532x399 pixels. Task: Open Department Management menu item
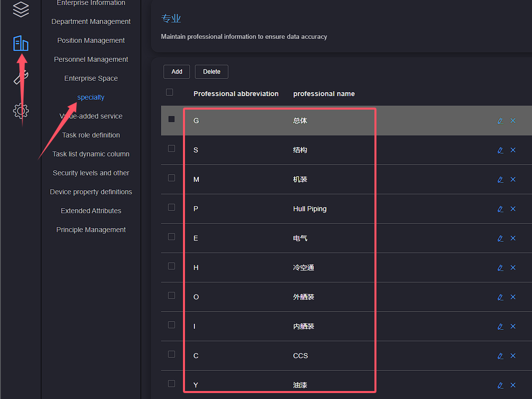pyautogui.click(x=91, y=21)
